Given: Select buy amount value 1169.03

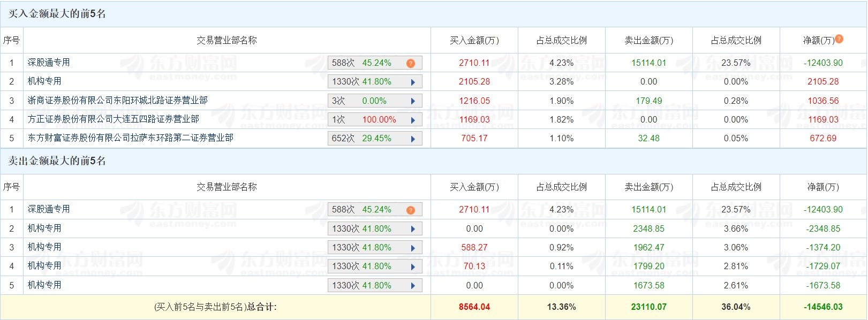Looking at the screenshot, I should coord(474,120).
